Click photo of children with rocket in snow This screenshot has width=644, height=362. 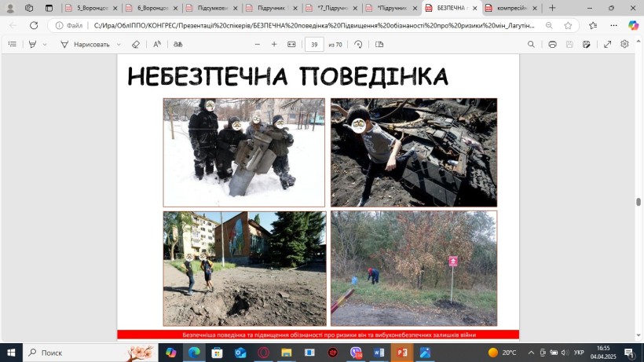click(x=244, y=152)
